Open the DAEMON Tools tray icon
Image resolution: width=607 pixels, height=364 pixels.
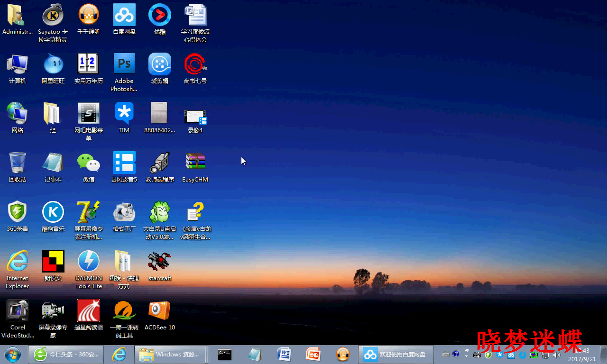coord(523,355)
